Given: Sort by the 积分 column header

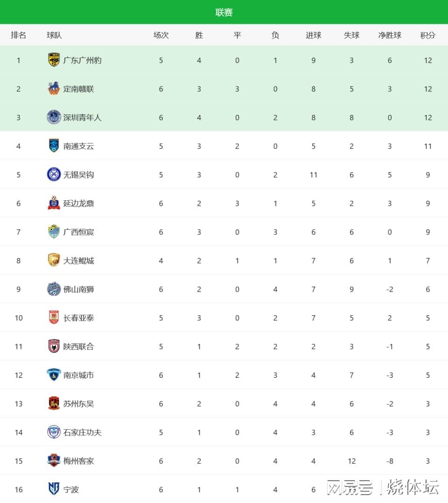Looking at the screenshot, I should (427, 35).
